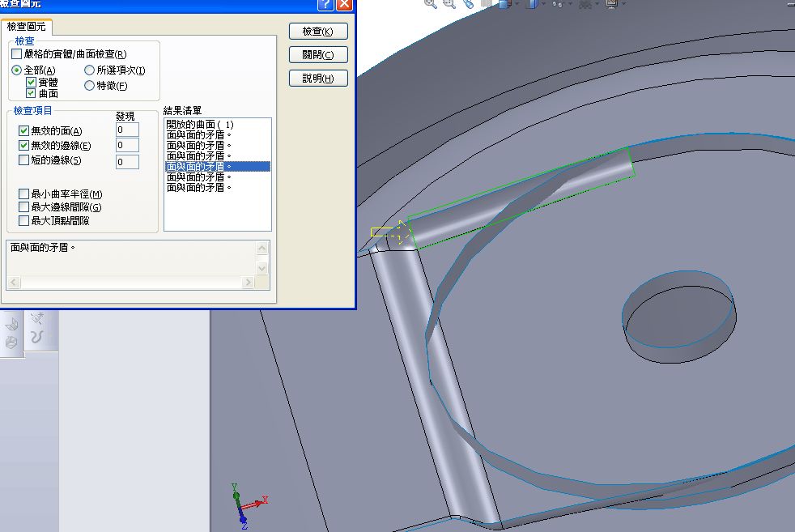Click the Previous View icon
Image resolution: width=795 pixels, height=532 pixels.
click(x=468, y=3)
